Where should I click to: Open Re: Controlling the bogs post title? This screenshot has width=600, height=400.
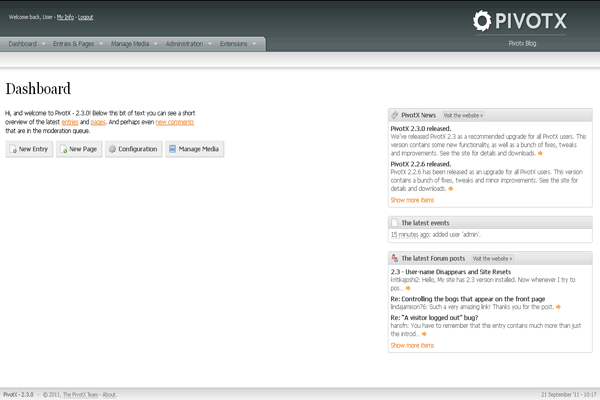click(468, 299)
